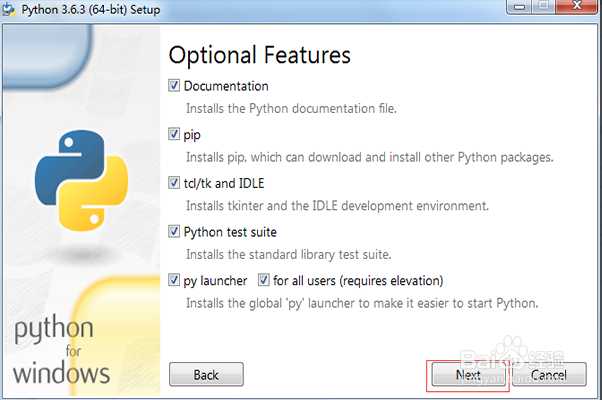Toggle the py launcher checkbox
This screenshot has height=400, width=602.
point(175,280)
